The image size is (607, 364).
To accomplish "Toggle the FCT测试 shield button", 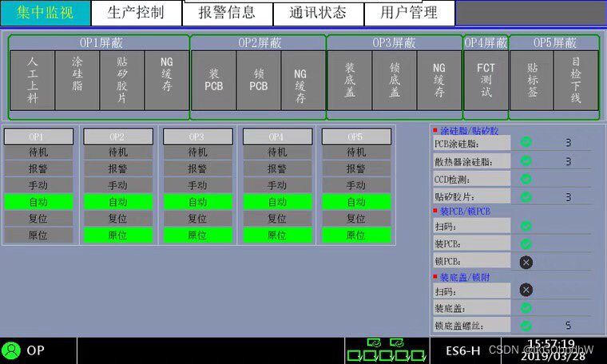I will pyautogui.click(x=486, y=81).
